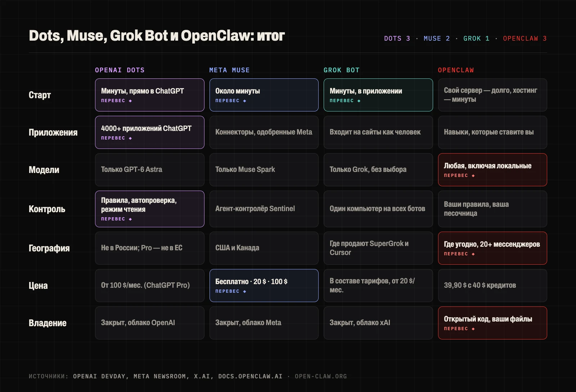Image resolution: width=576 pixels, height=392 pixels.
Task: Select 'Любая, включая локальные' cell
Action: (x=492, y=170)
